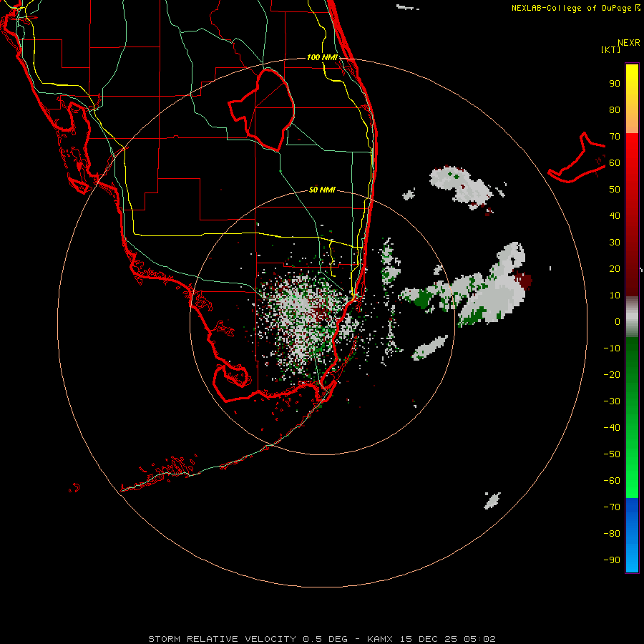The image size is (644, 644).
Task: Click the 50 value on the velocity scale
Action: click(x=615, y=190)
